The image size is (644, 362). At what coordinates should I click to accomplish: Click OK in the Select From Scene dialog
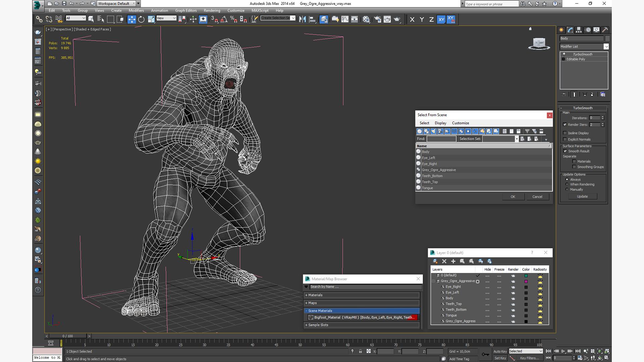point(513,197)
